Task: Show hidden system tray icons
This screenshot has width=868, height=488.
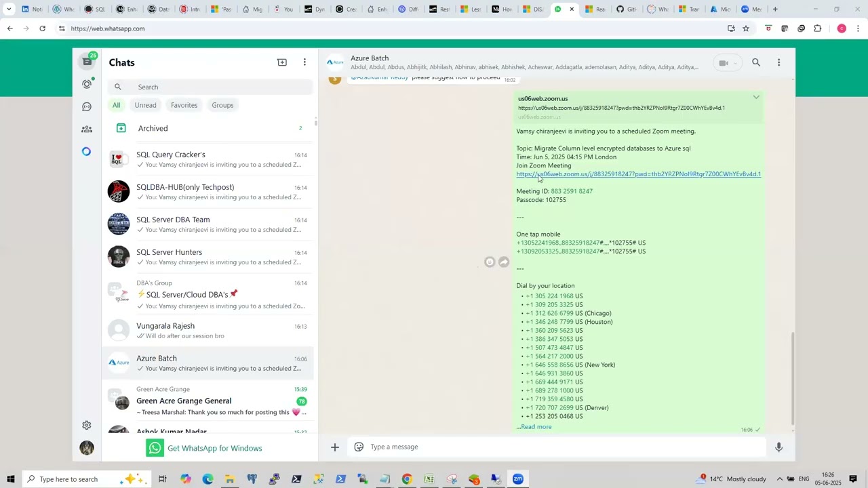Action: 780,479
